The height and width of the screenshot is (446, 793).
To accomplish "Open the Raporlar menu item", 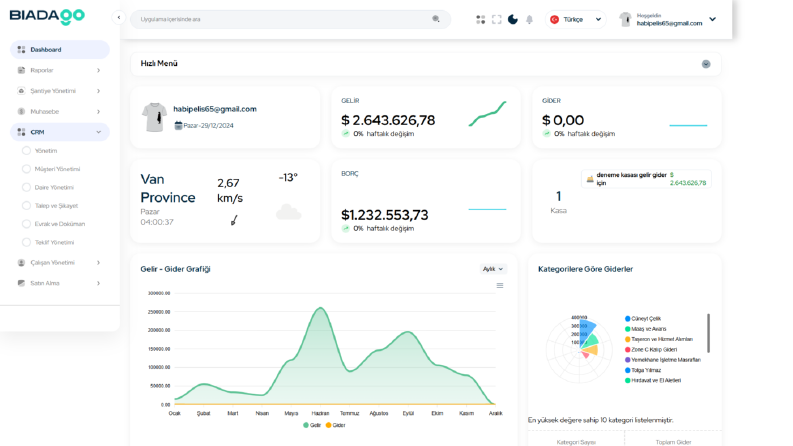I will click(60, 70).
